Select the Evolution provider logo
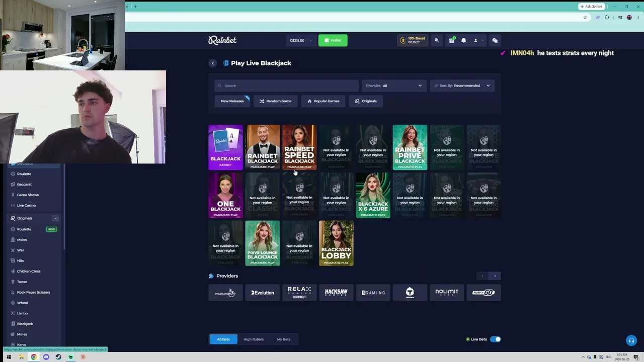644x362 pixels. point(263,293)
